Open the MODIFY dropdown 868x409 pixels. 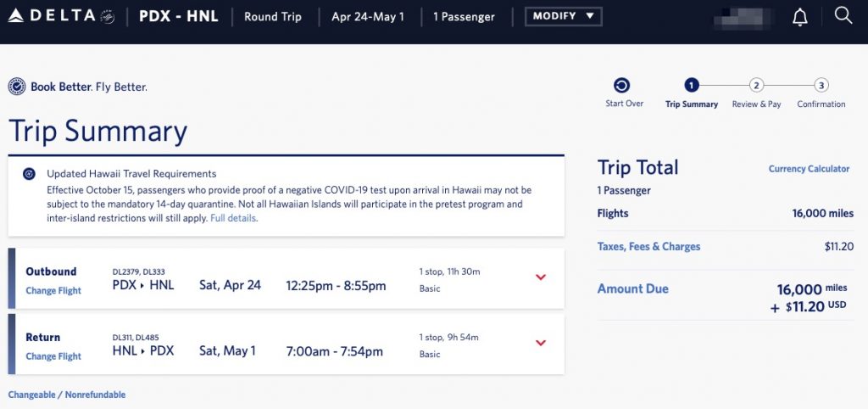click(x=564, y=16)
